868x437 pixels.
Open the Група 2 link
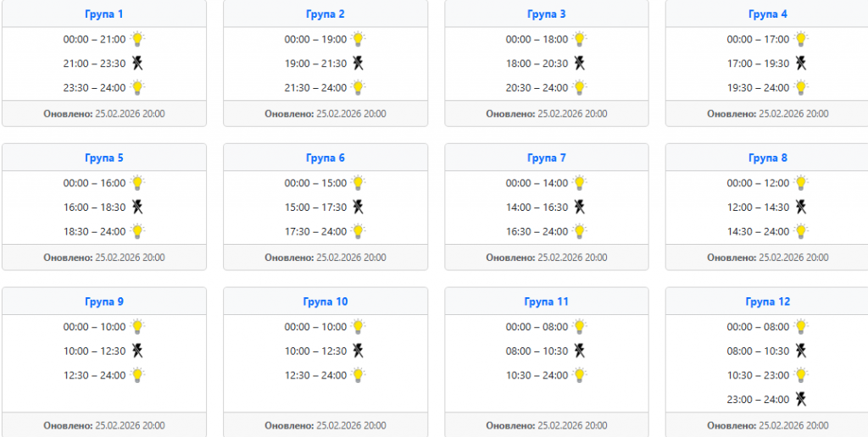325,14
